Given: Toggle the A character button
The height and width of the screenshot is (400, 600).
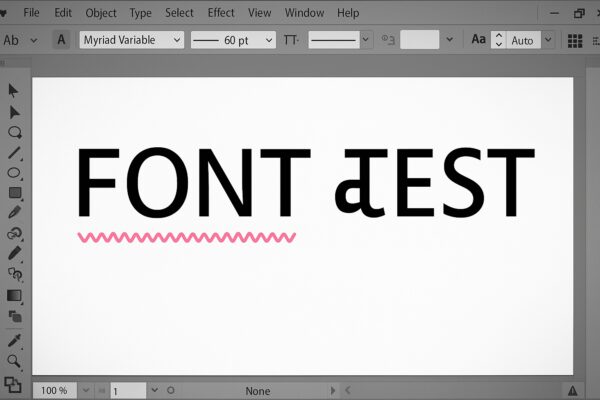Looking at the screenshot, I should tap(61, 40).
